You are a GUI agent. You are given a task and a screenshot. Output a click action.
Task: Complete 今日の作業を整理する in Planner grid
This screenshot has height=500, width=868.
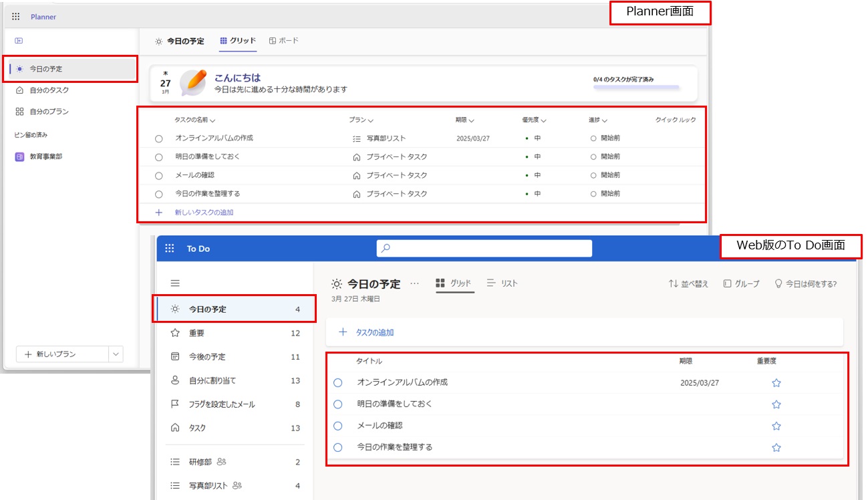[x=158, y=195]
